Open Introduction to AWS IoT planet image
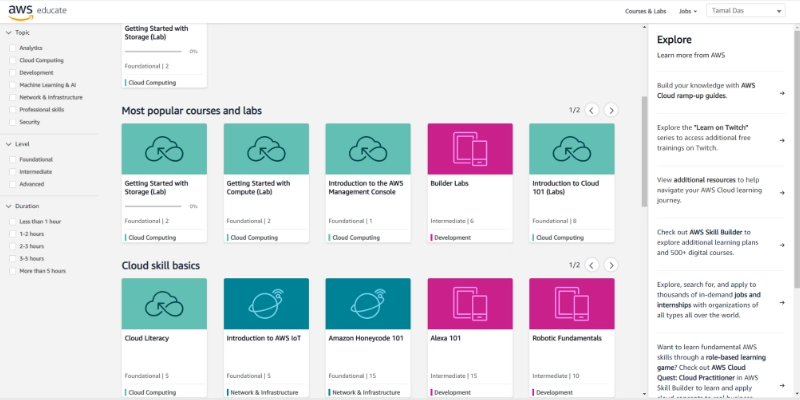The width and height of the screenshot is (800, 400). (266, 304)
